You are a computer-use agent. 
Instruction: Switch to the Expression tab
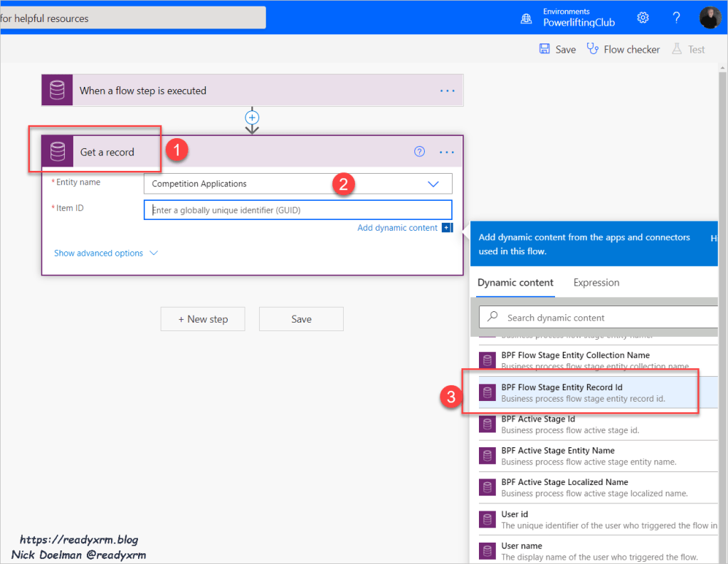coord(596,283)
